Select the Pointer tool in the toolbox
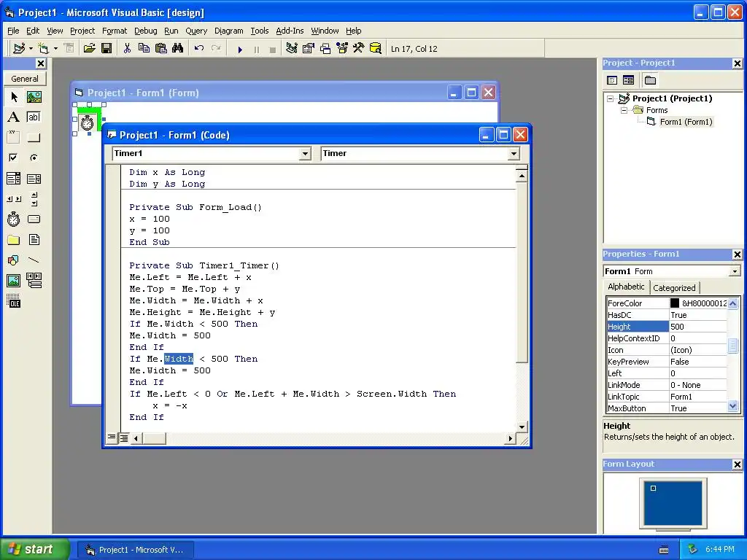Viewport: 747px width, 560px height. tap(14, 97)
